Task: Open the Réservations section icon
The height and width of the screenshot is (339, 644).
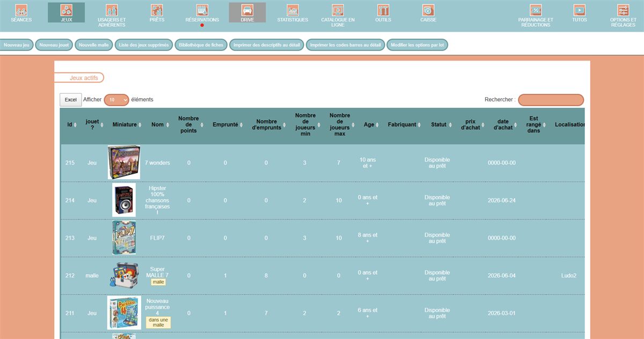Action: [x=202, y=10]
